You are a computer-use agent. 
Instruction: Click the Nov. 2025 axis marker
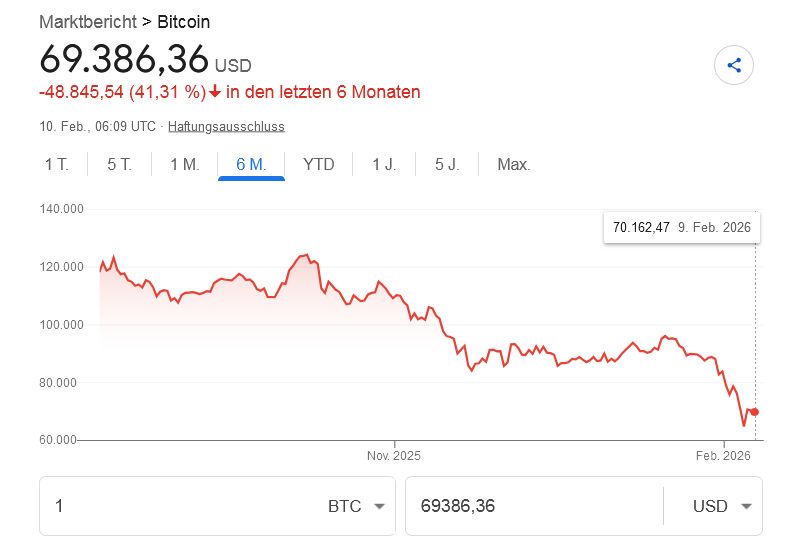coord(394,456)
